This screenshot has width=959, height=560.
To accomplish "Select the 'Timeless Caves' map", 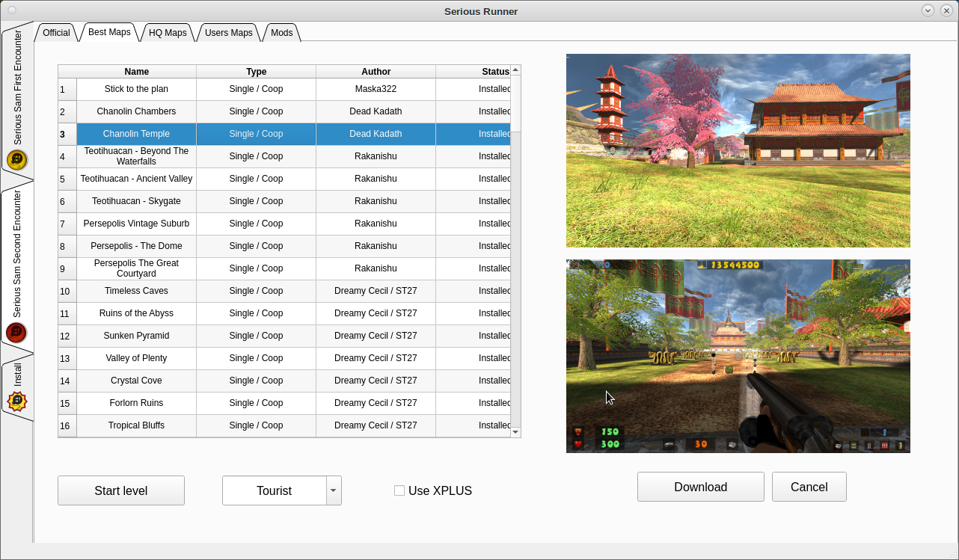I will (x=137, y=291).
